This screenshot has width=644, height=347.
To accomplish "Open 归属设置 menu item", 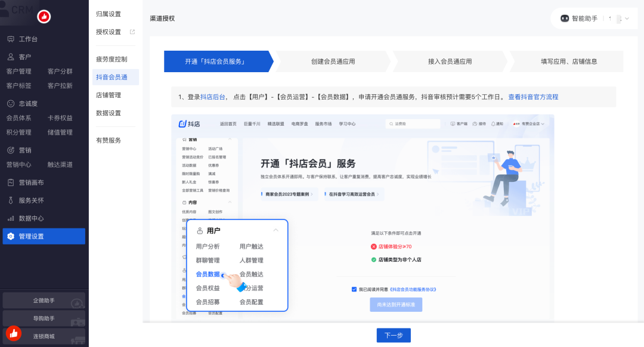I will (109, 14).
